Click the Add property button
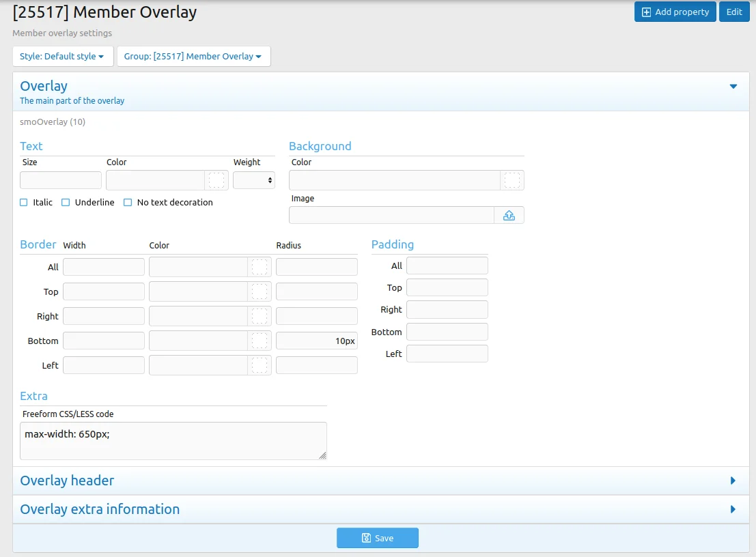 [x=675, y=12]
